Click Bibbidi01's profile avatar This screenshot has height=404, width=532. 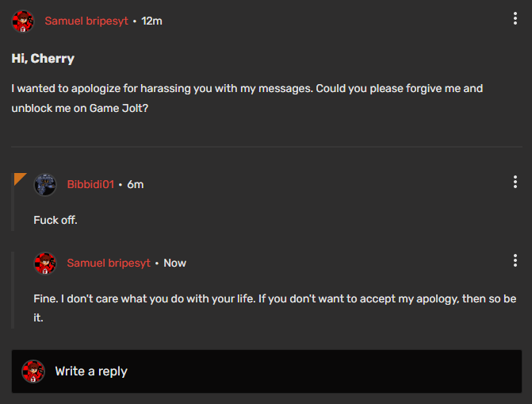[x=45, y=184]
